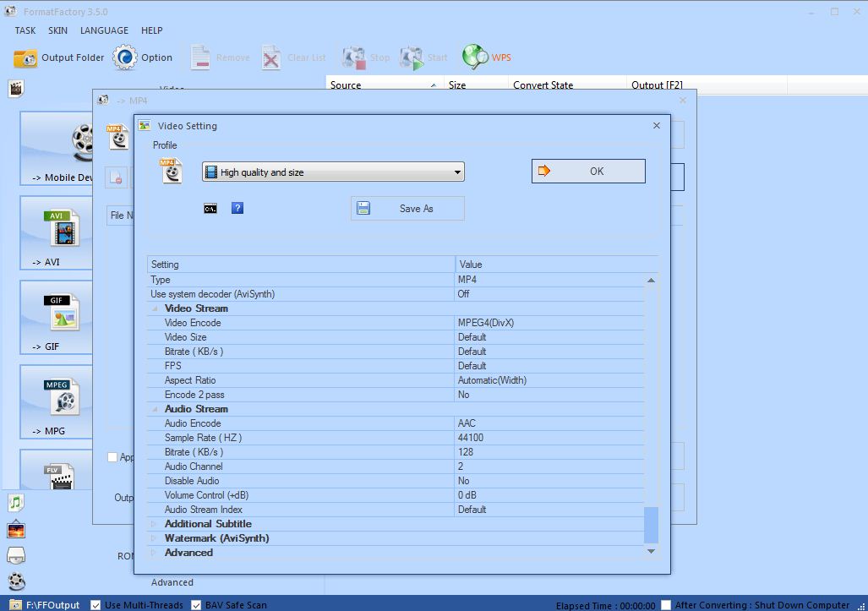The width and height of the screenshot is (868, 611).
Task: Confirm Video Setting with OK button
Action: click(x=588, y=171)
